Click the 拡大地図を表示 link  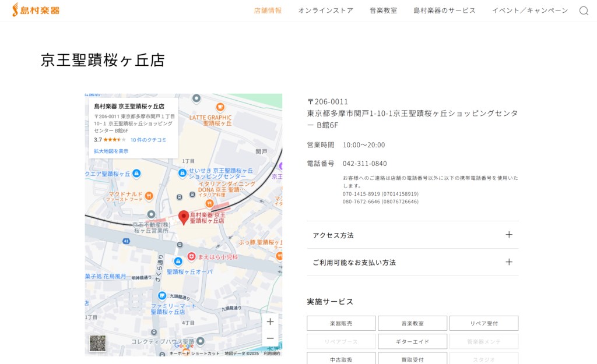click(111, 151)
